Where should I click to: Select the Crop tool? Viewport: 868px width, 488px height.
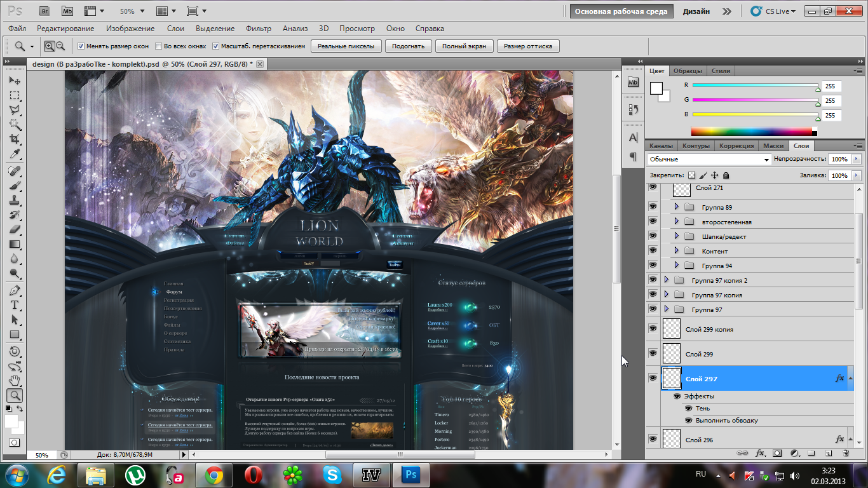(15, 139)
